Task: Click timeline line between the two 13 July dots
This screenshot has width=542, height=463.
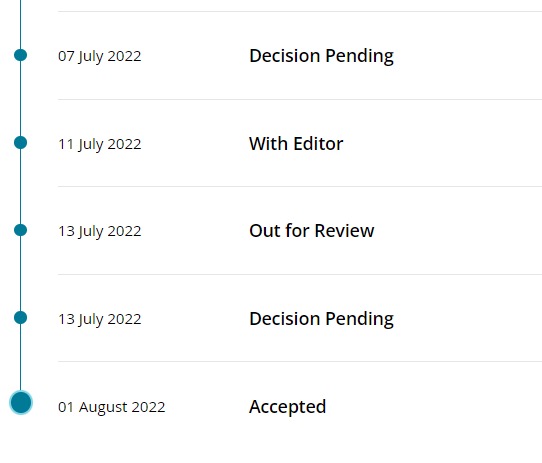Action: click(x=20, y=274)
